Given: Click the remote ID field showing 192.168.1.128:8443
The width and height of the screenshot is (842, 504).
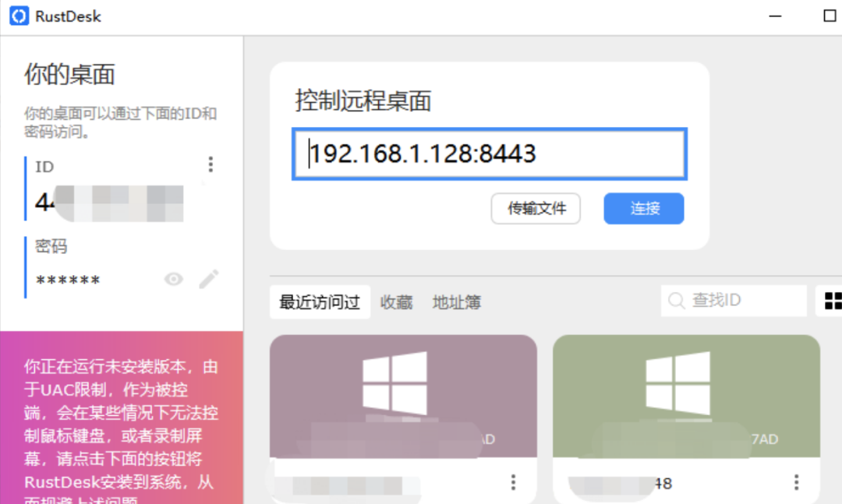Looking at the screenshot, I should tap(489, 154).
